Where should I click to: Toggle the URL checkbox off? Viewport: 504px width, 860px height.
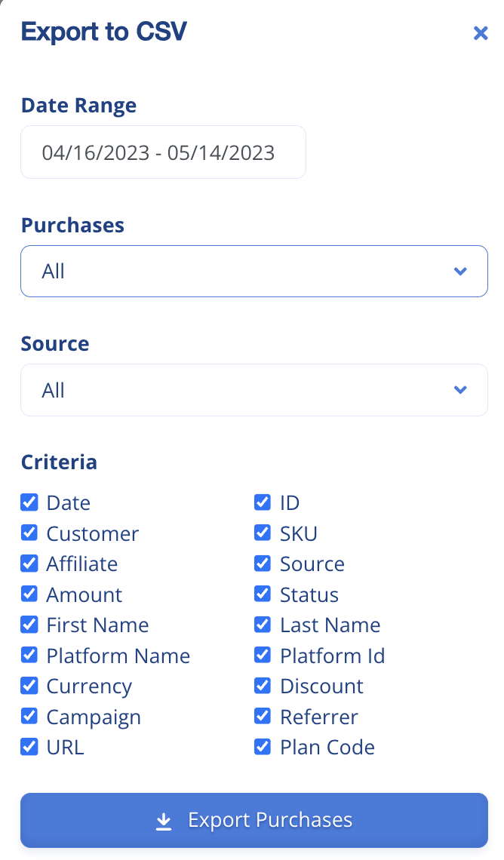(29, 747)
